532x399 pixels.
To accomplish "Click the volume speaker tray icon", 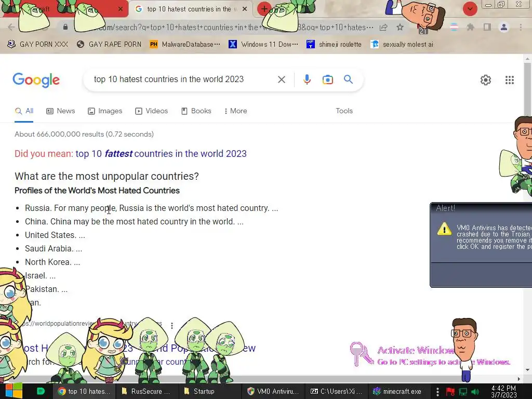I will point(475,392).
